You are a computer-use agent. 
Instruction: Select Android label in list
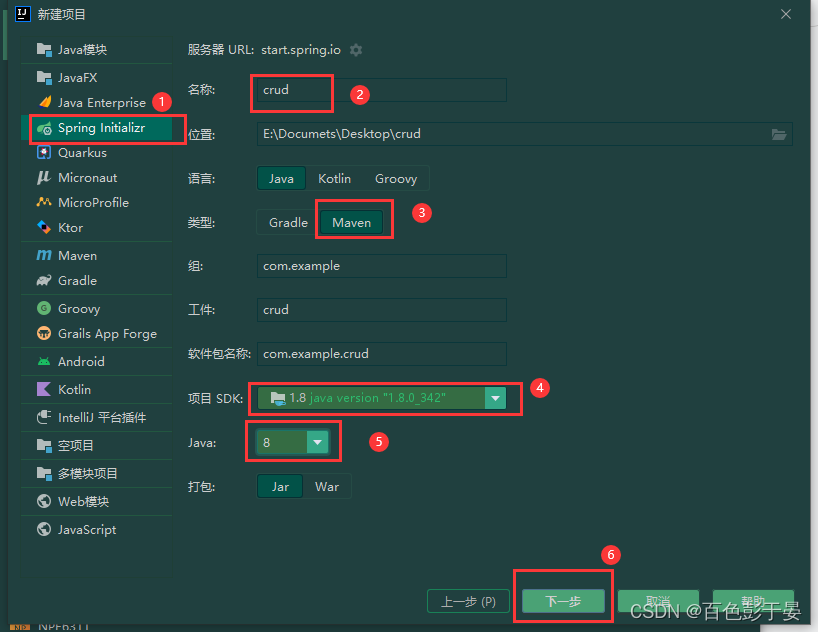tap(81, 362)
